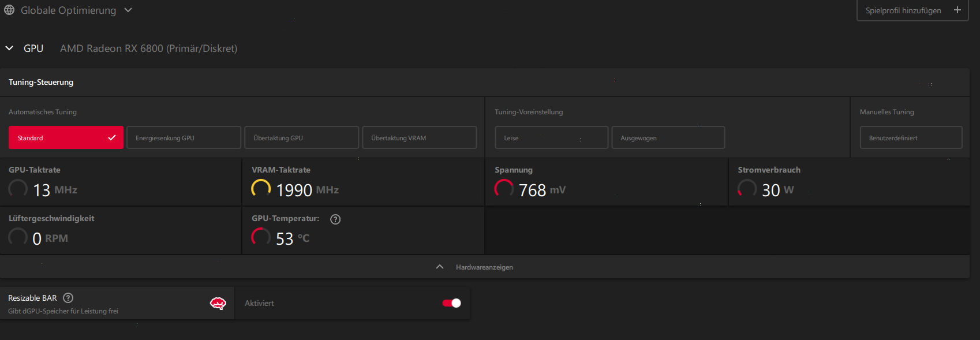Select the Standard tuning preset

click(66, 137)
